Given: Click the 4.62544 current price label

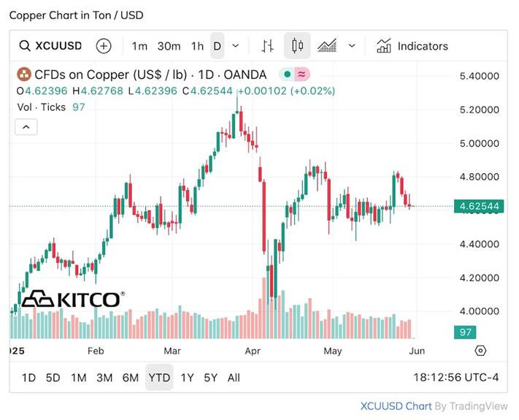Looking at the screenshot, I should tap(480, 207).
